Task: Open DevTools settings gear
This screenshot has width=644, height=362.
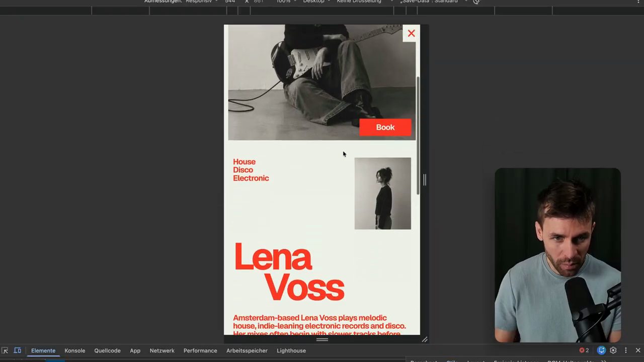Action: (613, 350)
